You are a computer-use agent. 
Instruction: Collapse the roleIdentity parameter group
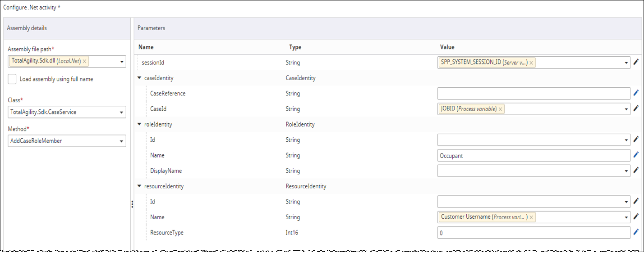tap(139, 124)
